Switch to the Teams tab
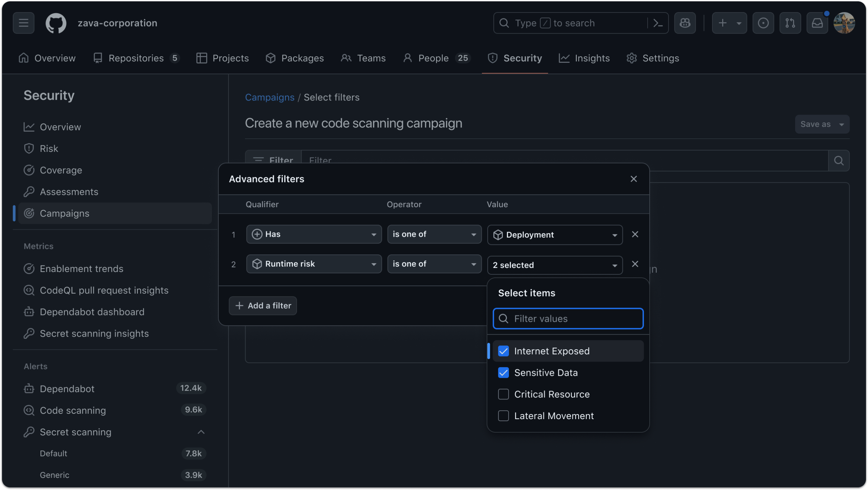Image resolution: width=868 pixels, height=490 pixels. (363, 58)
